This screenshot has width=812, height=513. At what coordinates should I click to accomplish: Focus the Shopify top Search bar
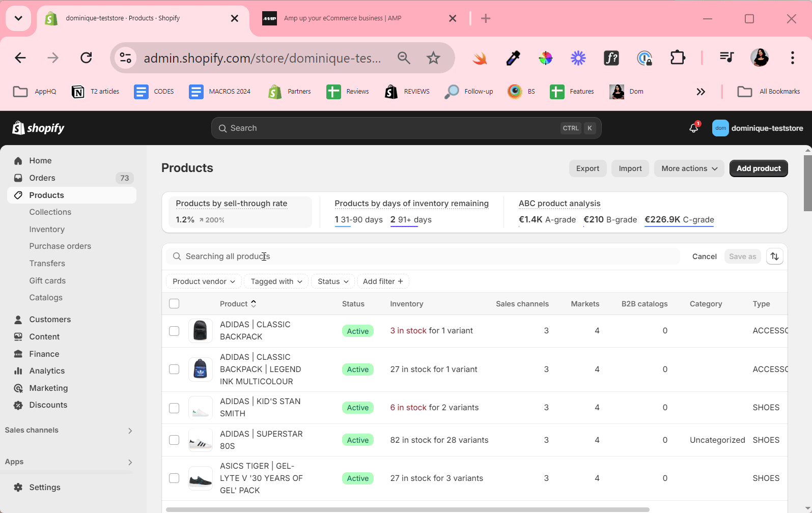click(x=406, y=128)
